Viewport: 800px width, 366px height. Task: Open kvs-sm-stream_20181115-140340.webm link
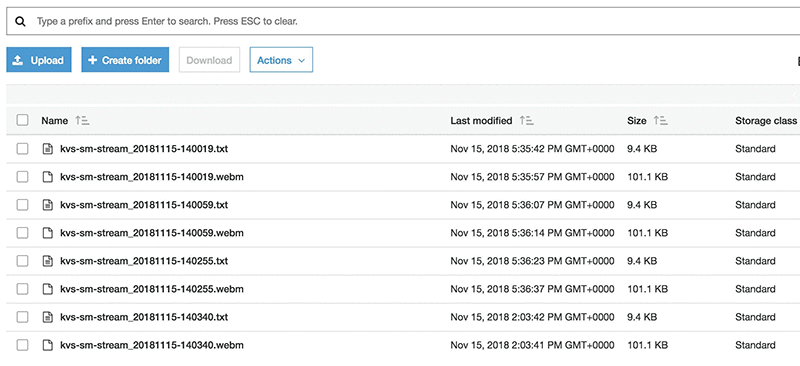(x=152, y=346)
